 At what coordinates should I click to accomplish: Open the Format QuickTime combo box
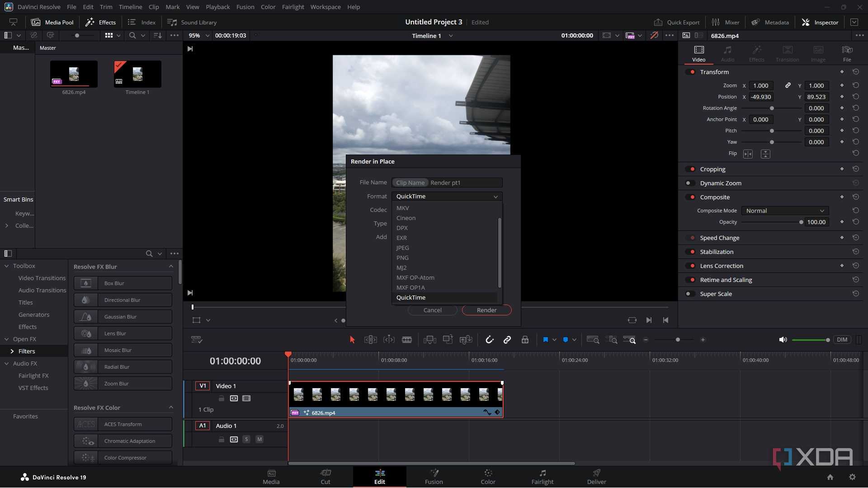(447, 196)
